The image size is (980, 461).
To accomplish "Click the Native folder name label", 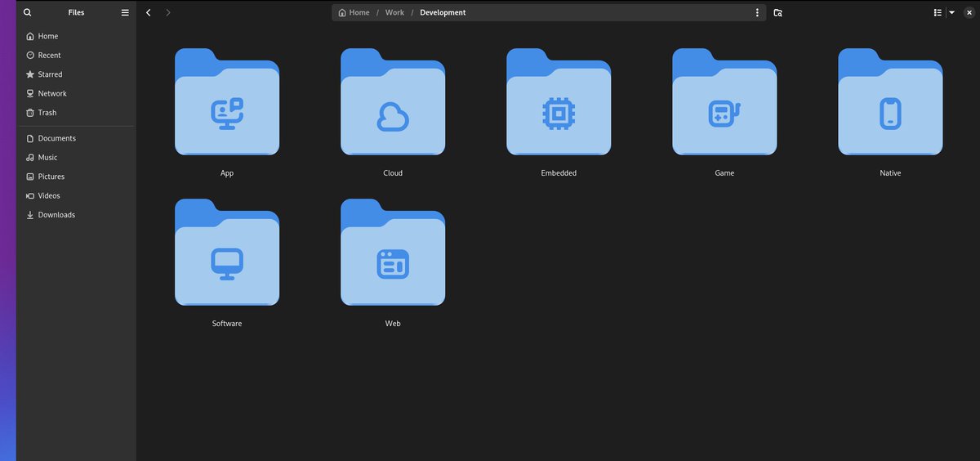I will (890, 173).
